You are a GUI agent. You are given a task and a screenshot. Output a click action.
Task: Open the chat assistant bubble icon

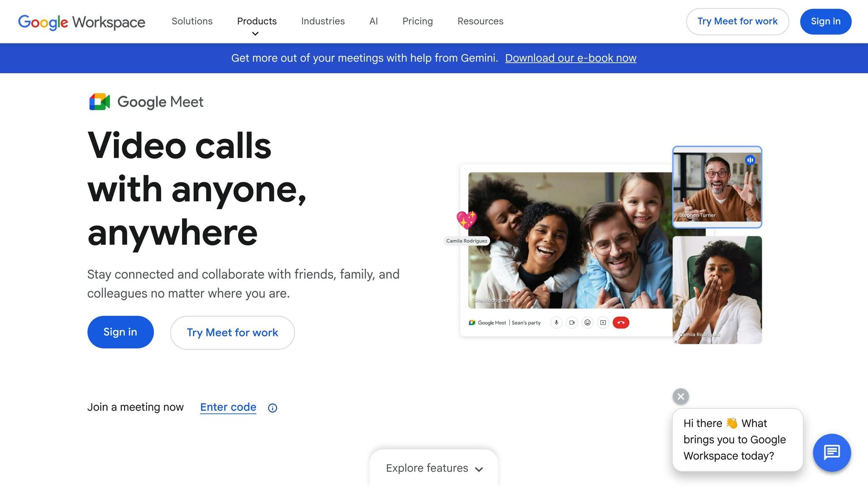[832, 452]
